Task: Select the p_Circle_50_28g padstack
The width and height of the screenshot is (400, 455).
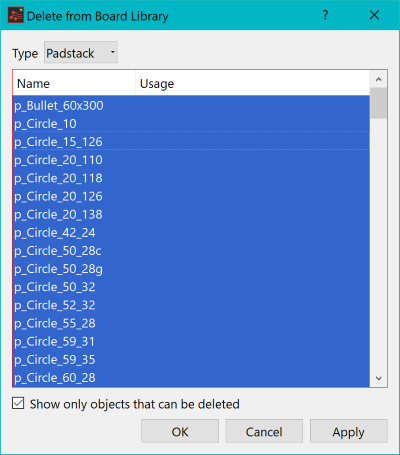Action: (191, 269)
